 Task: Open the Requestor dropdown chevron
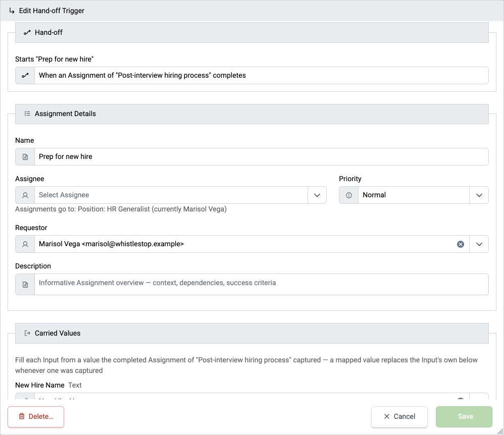(x=479, y=244)
